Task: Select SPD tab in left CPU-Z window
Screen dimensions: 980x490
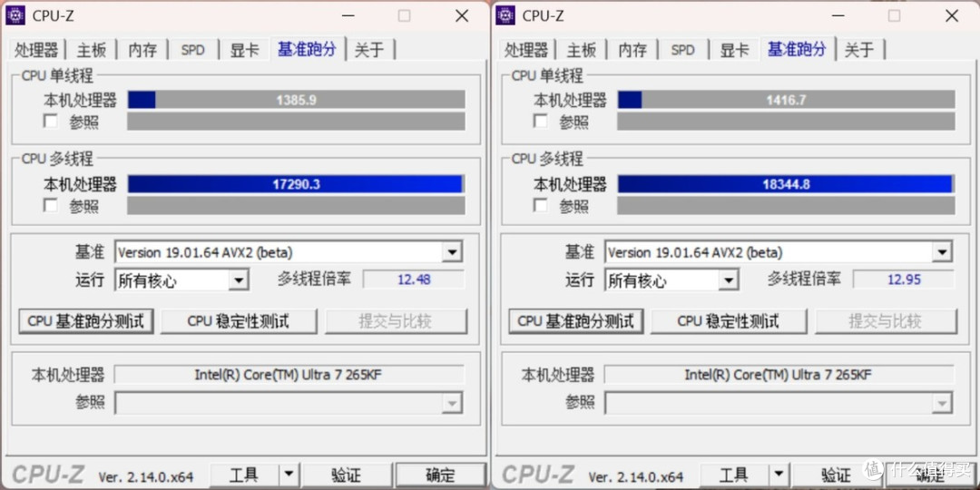Action: tap(193, 50)
